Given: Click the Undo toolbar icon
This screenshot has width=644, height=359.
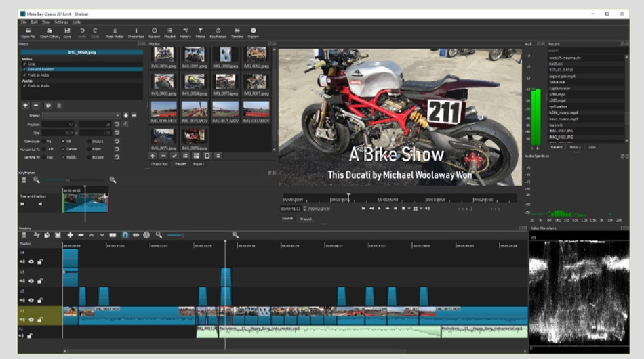Looking at the screenshot, I should [x=82, y=33].
